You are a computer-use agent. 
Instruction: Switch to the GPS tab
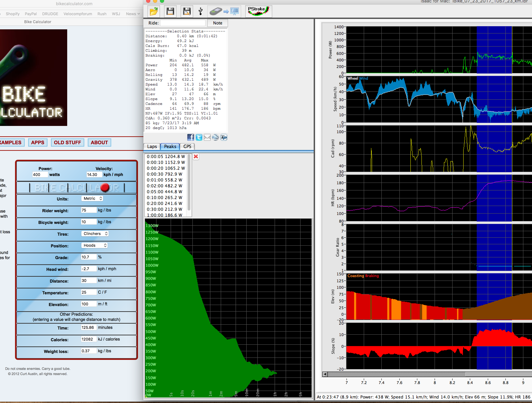click(187, 146)
